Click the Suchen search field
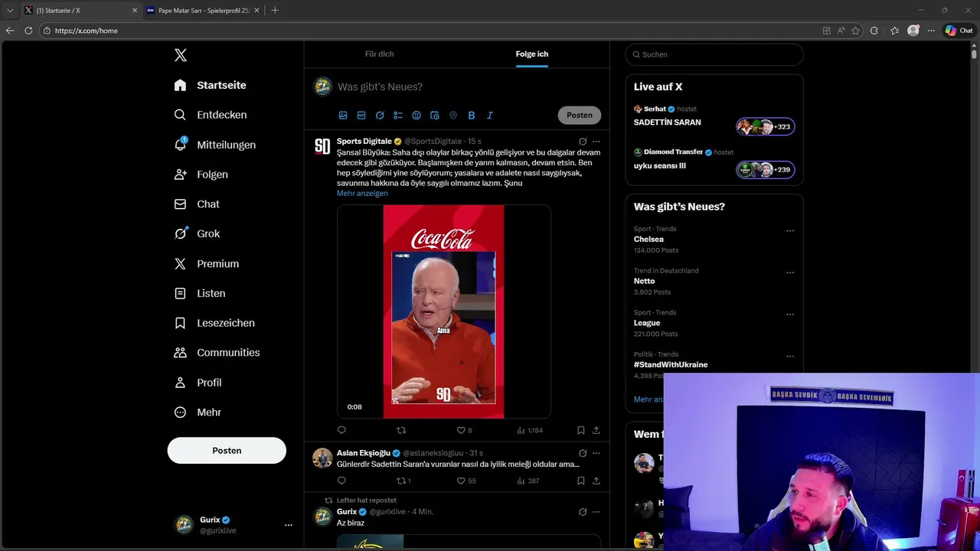 pyautogui.click(x=714, y=54)
